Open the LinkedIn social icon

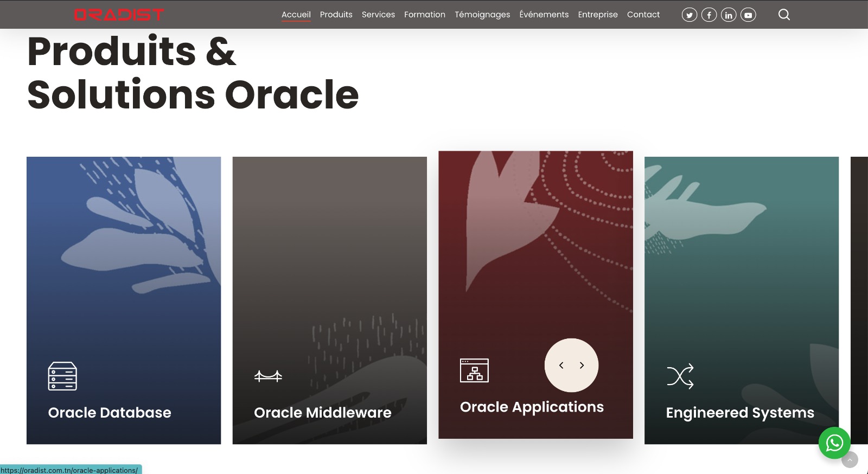click(728, 15)
